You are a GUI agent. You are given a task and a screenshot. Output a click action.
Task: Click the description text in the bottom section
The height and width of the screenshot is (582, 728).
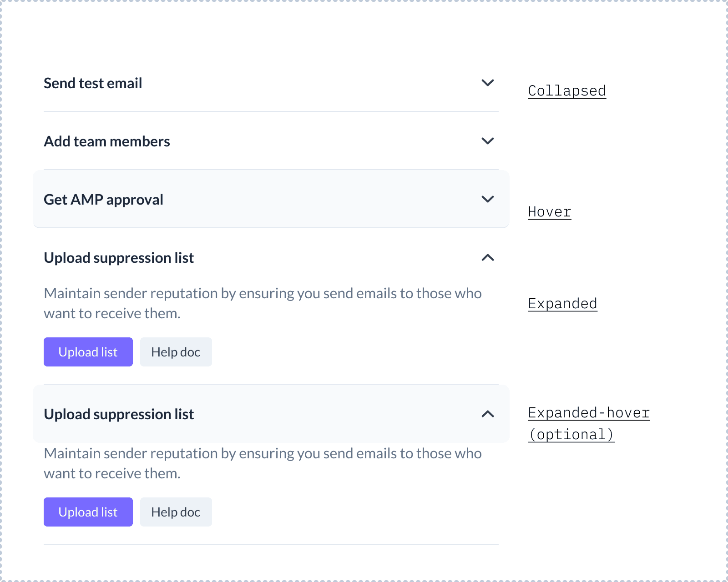click(x=263, y=463)
